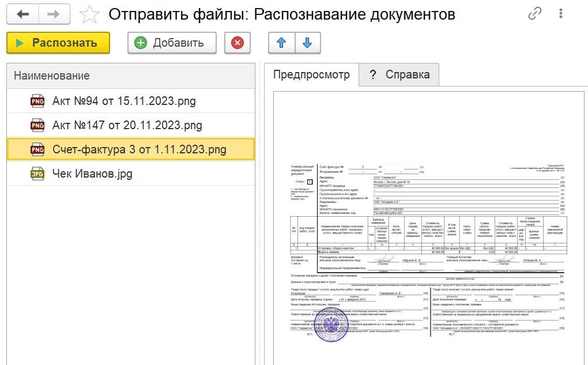Select file Акт №147 от 20.11.2023.png
The image size is (588, 365).
pyautogui.click(x=130, y=125)
